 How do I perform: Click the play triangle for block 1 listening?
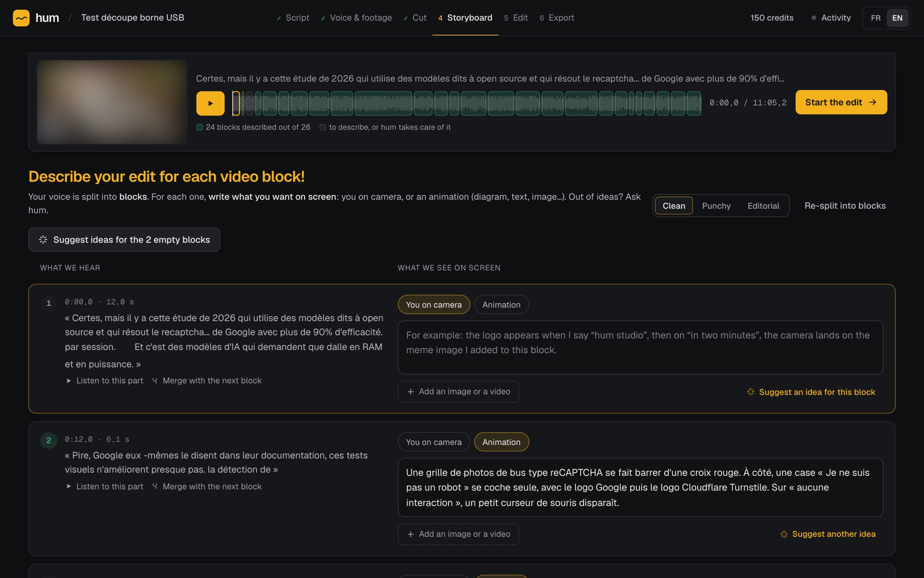[x=69, y=381]
